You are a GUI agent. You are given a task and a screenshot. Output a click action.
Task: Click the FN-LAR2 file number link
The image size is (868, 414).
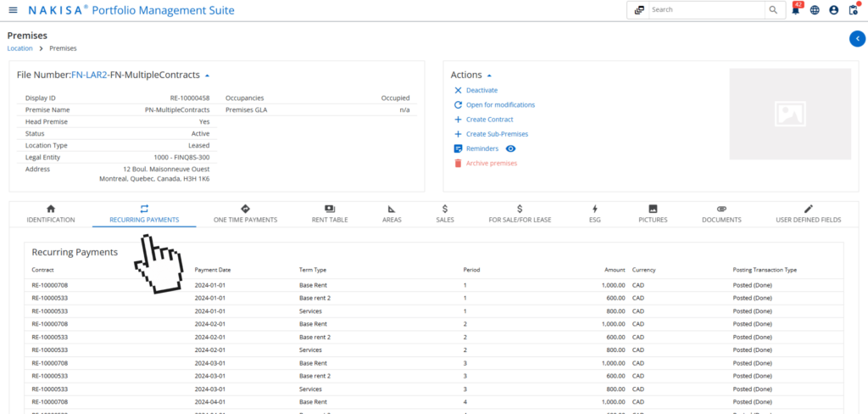(x=89, y=76)
